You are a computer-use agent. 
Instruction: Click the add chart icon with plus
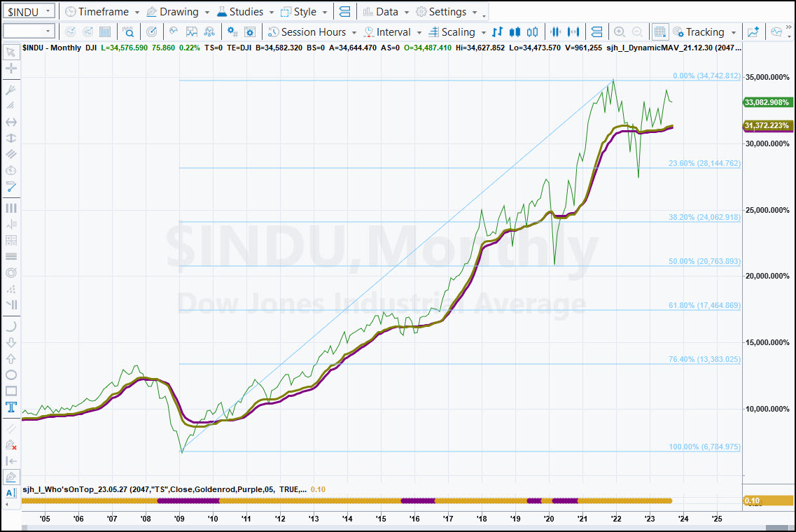tap(753, 32)
